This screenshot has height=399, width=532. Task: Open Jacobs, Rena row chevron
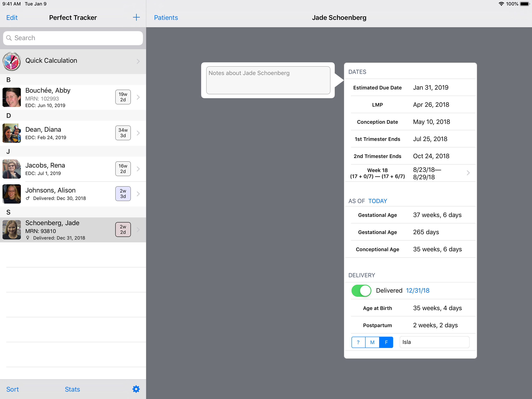click(138, 169)
